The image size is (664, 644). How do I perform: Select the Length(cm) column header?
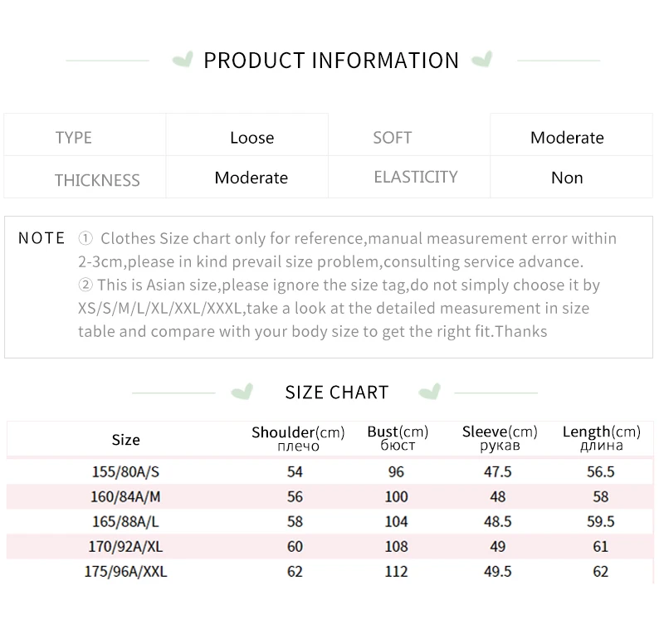tap(601, 438)
